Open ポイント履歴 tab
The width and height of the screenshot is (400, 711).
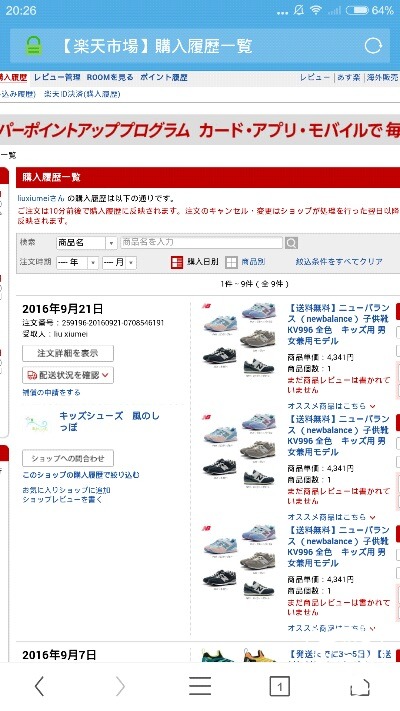164,78
